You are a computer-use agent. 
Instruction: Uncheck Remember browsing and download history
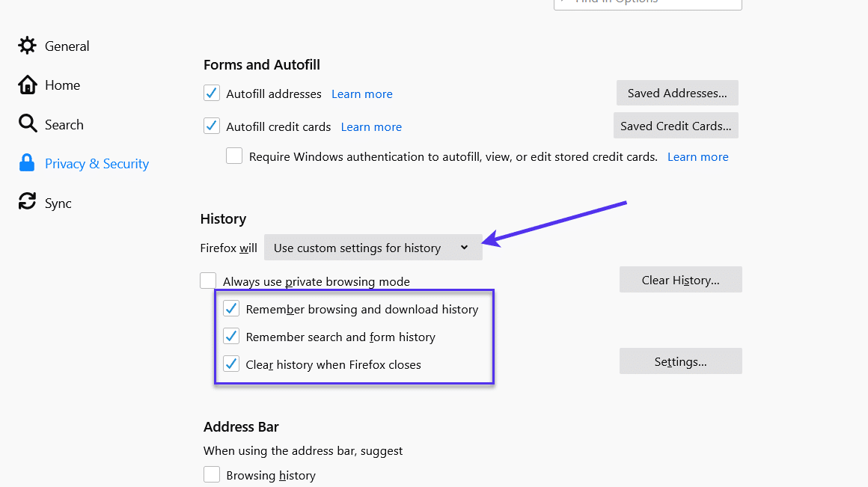(x=231, y=307)
